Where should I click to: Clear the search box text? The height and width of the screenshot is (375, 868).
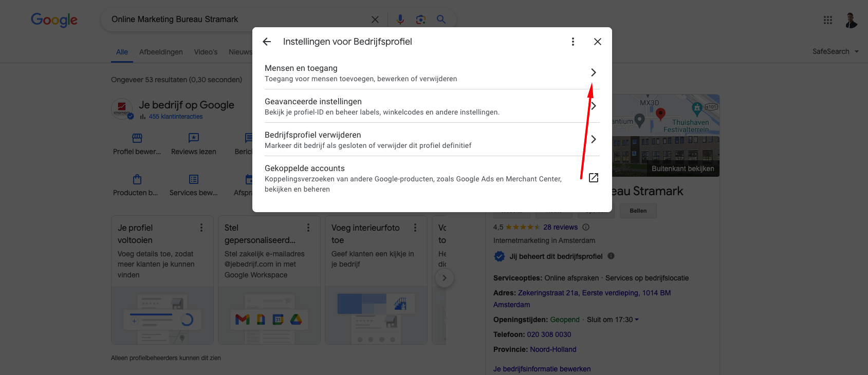click(375, 20)
